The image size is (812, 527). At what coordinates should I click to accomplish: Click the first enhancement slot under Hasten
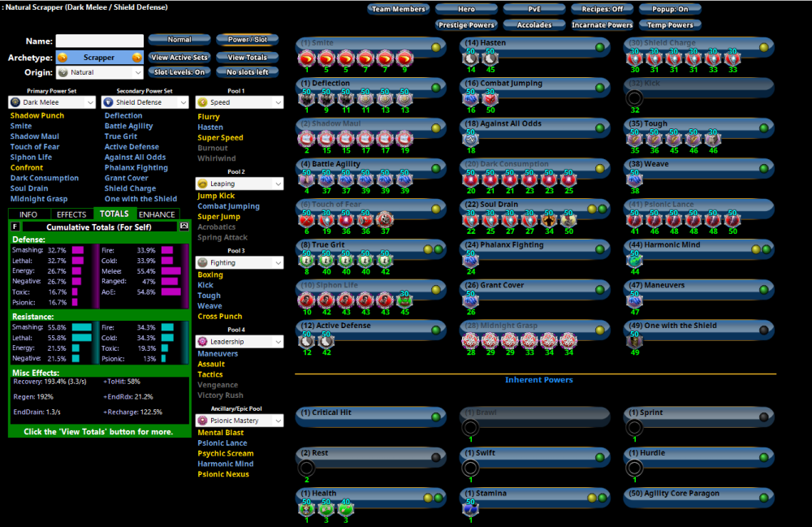[470, 58]
